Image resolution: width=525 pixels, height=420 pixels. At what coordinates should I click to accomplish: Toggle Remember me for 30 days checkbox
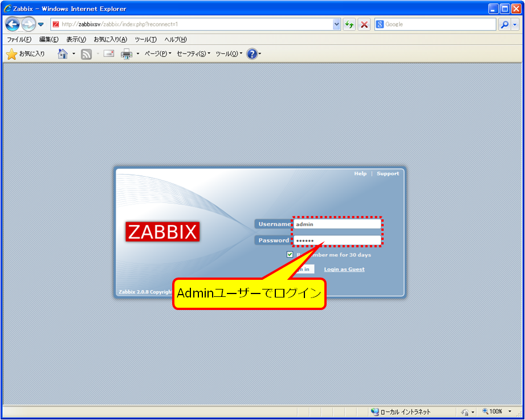pos(290,255)
